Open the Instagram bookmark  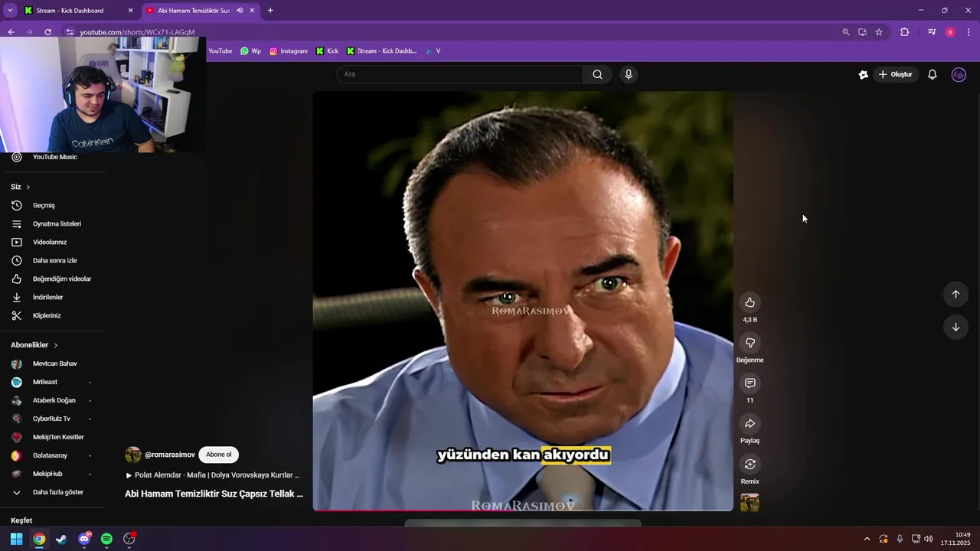pyautogui.click(x=288, y=51)
